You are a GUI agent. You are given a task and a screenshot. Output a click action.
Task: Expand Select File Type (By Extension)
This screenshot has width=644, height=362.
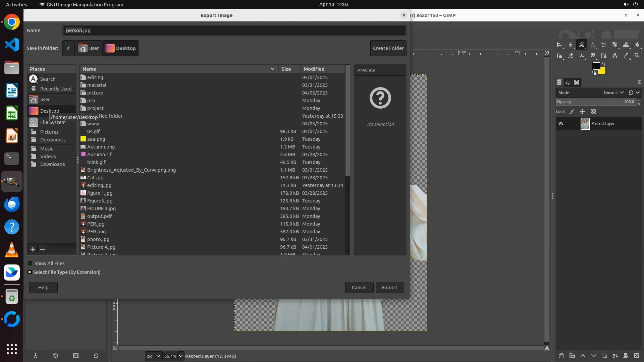tap(30, 272)
